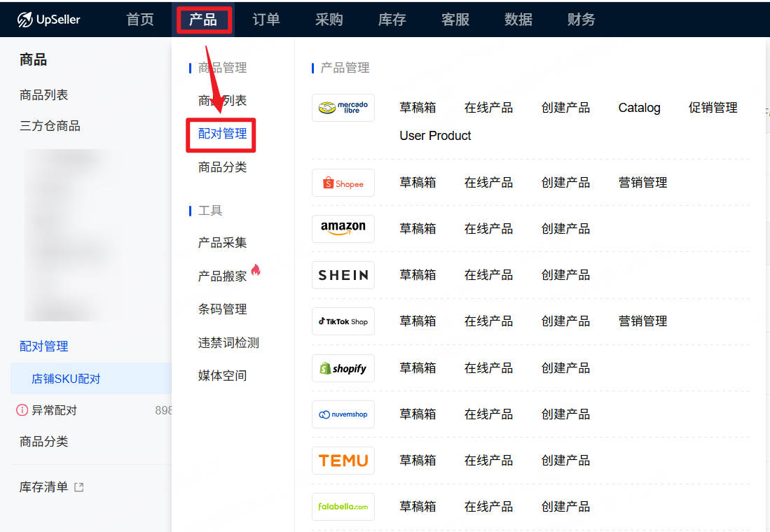Click the flame icon beside 产品搬家

point(256,269)
